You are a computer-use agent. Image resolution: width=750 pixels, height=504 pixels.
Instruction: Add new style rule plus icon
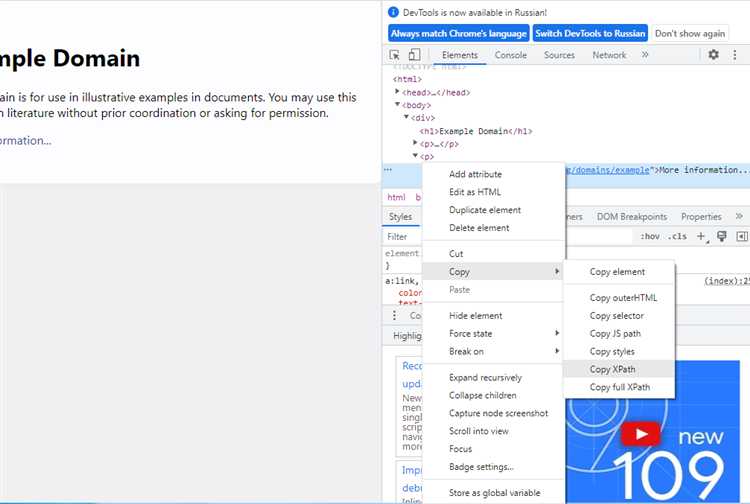coord(701,236)
